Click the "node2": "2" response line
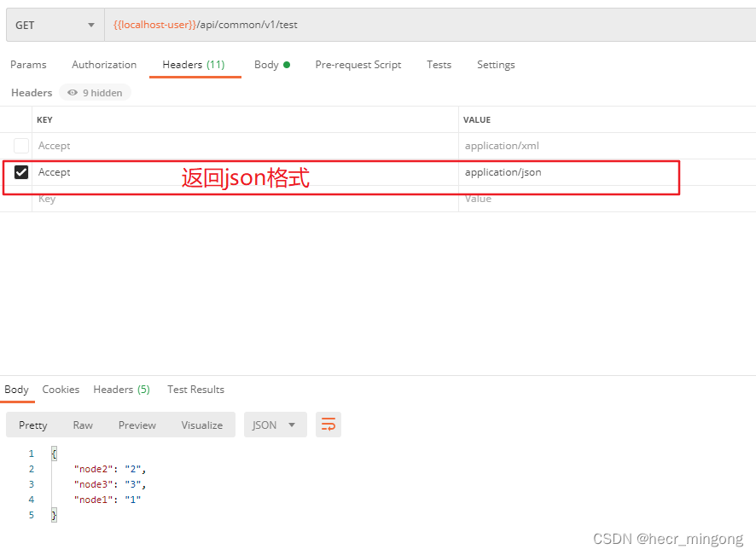This screenshot has width=756, height=555. coord(110,469)
